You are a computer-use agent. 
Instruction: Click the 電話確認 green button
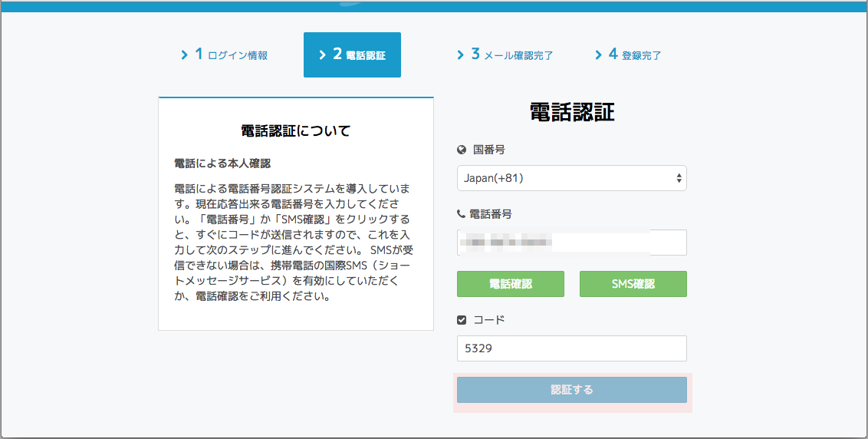click(x=511, y=284)
